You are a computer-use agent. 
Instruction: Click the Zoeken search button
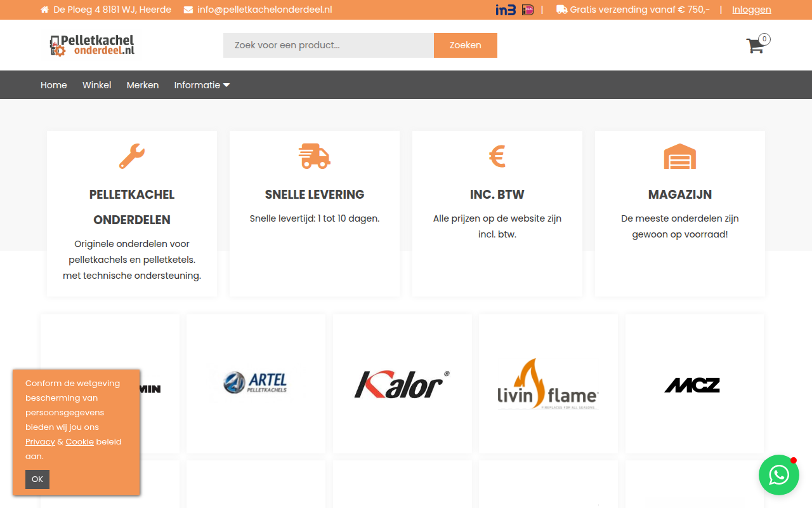coord(466,45)
